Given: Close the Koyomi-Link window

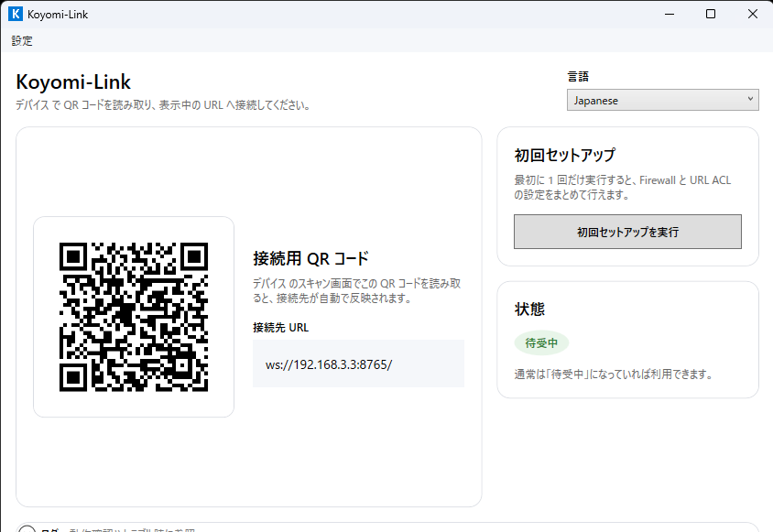Looking at the screenshot, I should [752, 14].
